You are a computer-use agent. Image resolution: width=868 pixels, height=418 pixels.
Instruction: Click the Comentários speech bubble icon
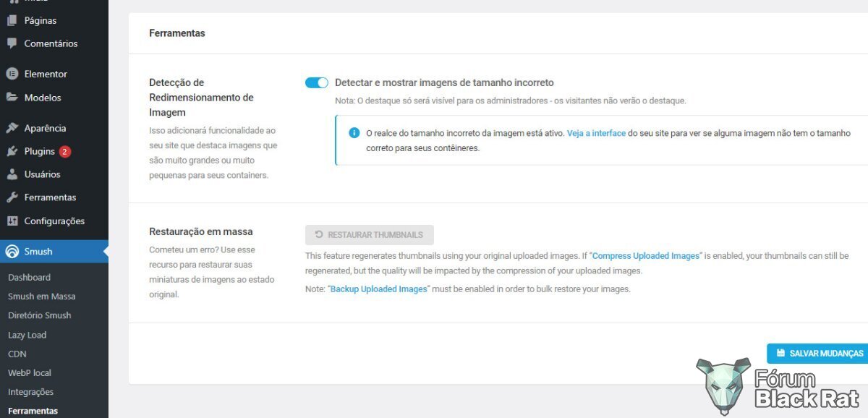point(12,43)
